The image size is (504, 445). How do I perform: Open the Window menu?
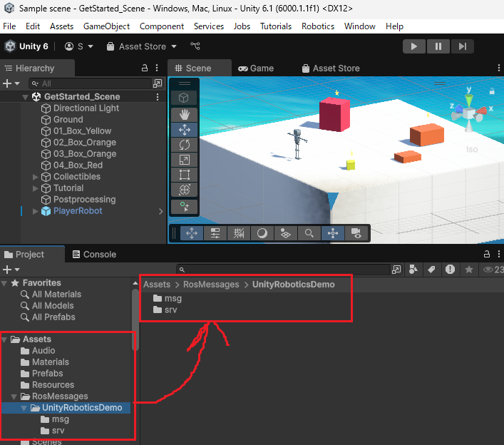tap(360, 26)
